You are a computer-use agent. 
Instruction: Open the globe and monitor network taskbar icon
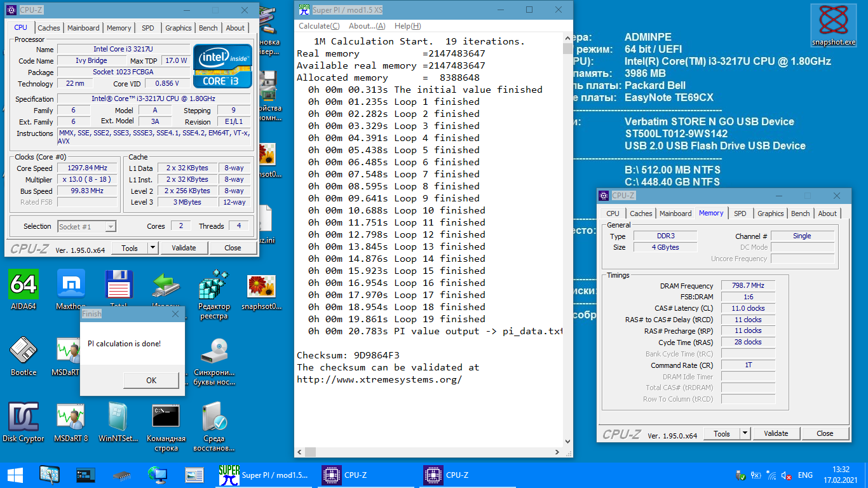(157, 475)
